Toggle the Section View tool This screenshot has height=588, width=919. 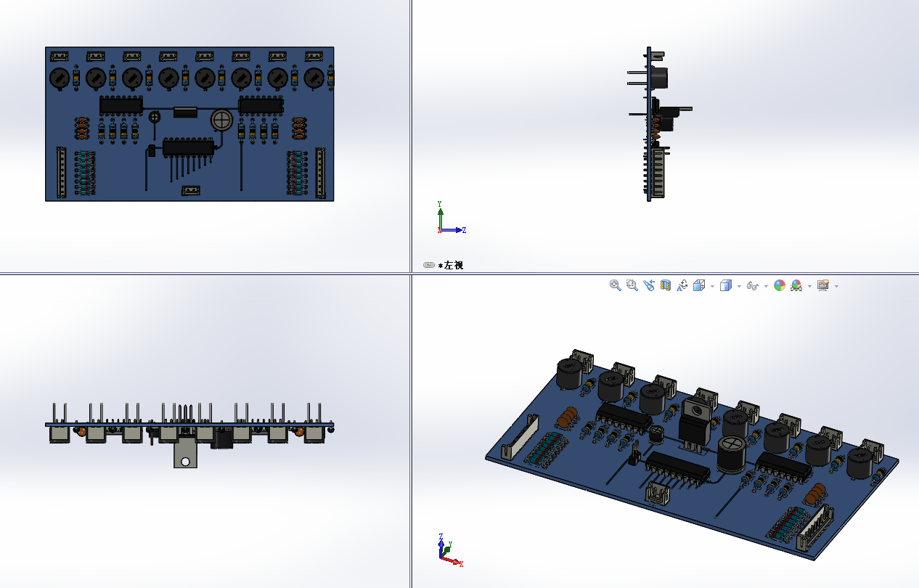(666, 286)
